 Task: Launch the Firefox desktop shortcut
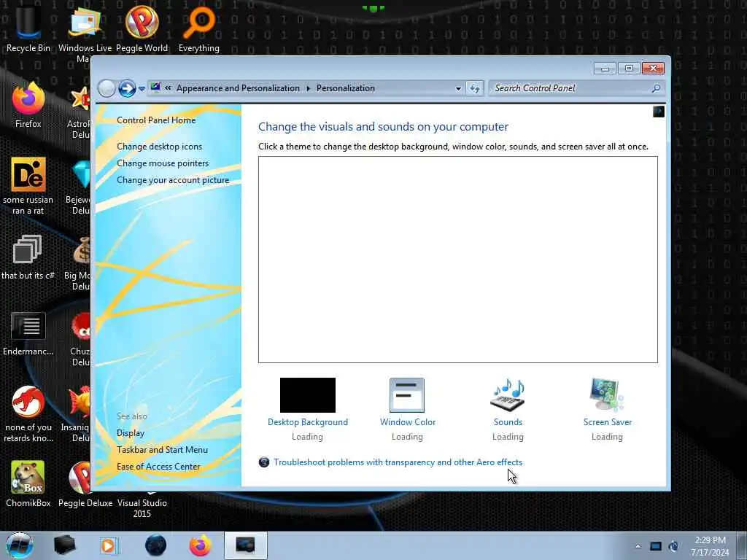pos(28,104)
